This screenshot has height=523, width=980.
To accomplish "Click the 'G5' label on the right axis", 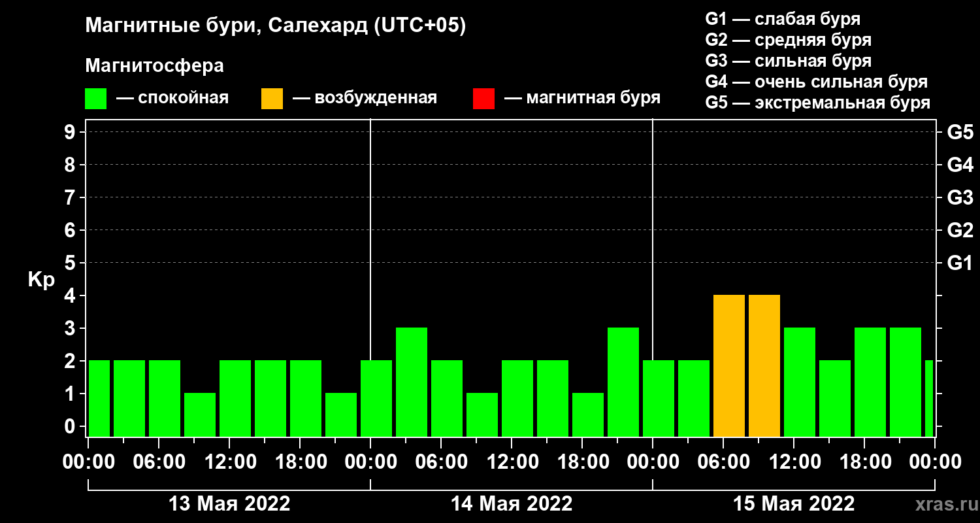I will pyautogui.click(x=960, y=132).
